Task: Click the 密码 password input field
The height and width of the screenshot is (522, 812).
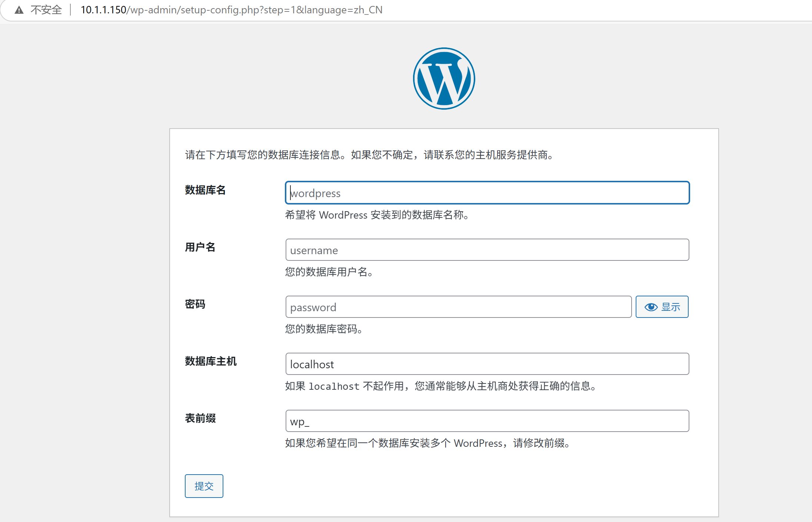Action: tap(458, 307)
